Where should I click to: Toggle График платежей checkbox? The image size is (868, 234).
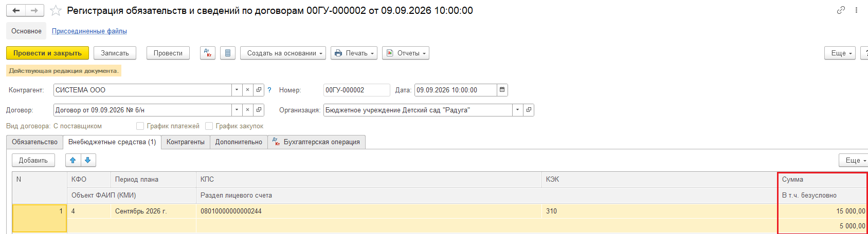pyautogui.click(x=140, y=126)
